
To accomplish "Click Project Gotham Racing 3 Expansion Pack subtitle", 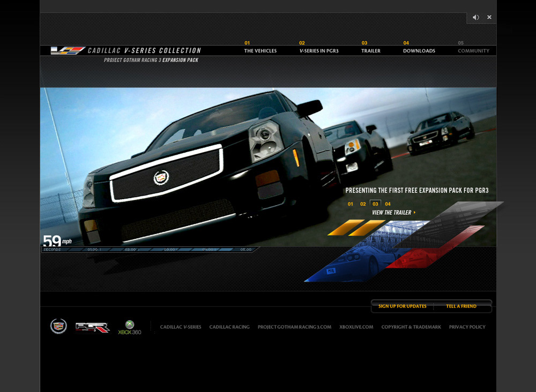I will (x=151, y=60).
